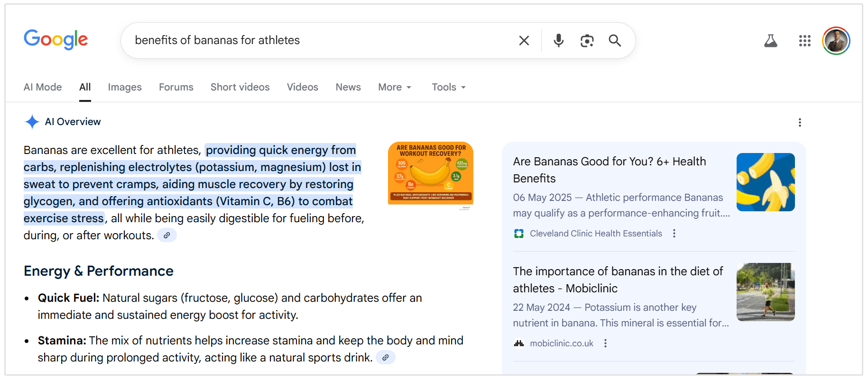Open Search Labs flask icon
Screen dimensions: 868x379
(x=770, y=41)
